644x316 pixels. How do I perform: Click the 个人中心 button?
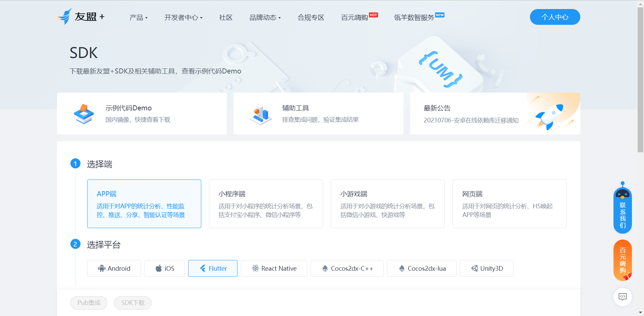coord(554,17)
